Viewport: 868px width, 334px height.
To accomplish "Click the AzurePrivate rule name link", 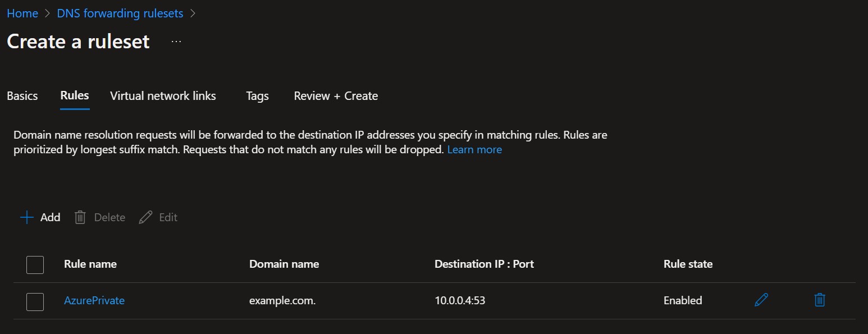I will click(x=94, y=300).
